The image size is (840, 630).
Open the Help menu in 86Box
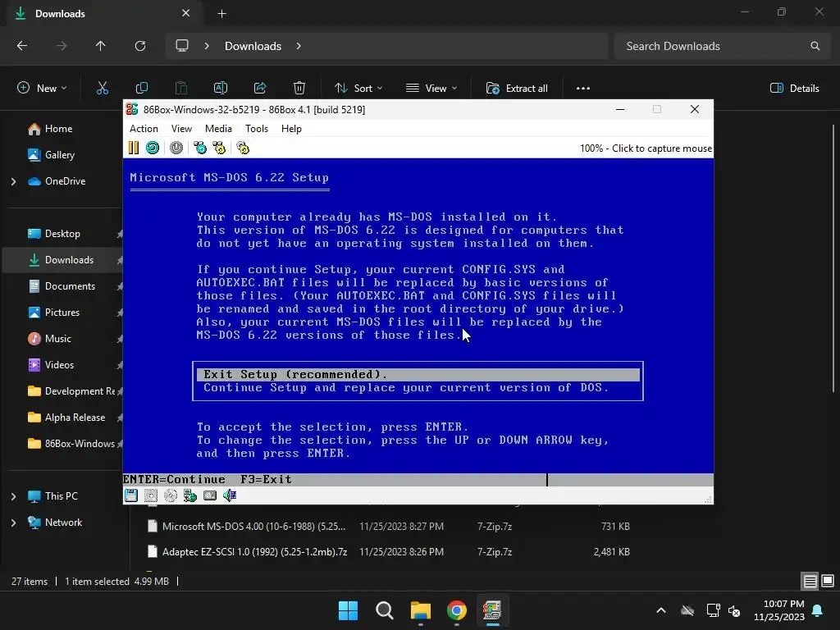click(x=291, y=129)
